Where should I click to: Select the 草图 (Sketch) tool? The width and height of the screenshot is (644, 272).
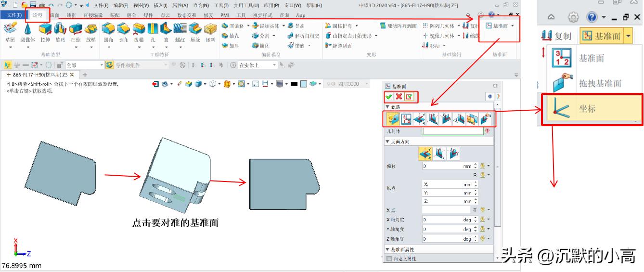(10, 32)
